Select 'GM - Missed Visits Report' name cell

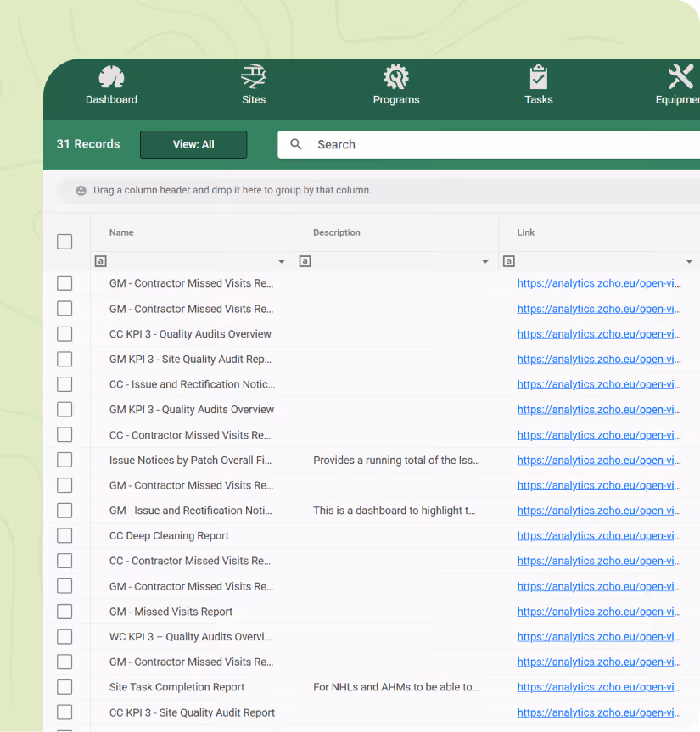[x=171, y=612]
